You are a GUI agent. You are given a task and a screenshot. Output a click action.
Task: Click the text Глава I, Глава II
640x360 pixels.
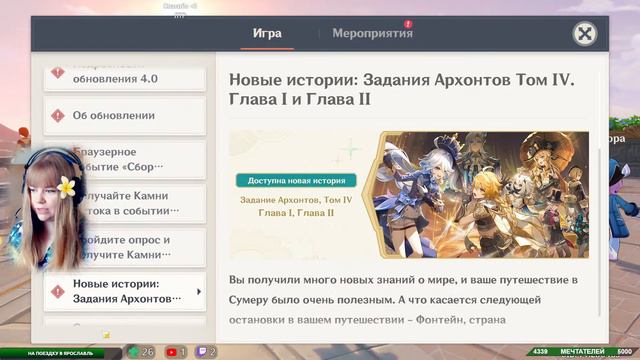point(296,213)
